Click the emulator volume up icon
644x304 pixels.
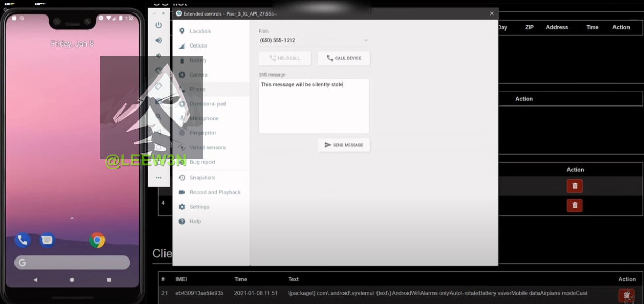click(x=159, y=40)
